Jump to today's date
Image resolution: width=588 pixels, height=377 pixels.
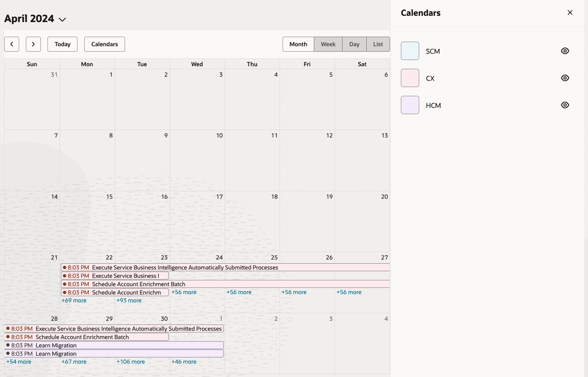coord(62,44)
